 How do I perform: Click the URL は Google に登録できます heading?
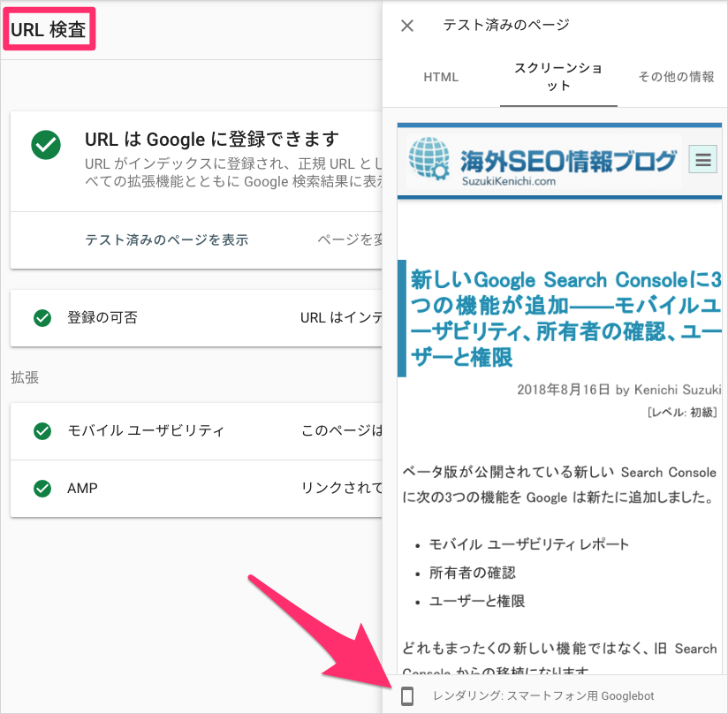click(x=212, y=140)
